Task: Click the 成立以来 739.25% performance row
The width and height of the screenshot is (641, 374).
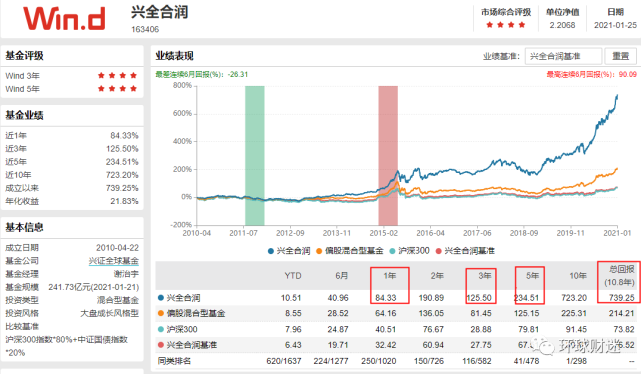Action: 72,188
